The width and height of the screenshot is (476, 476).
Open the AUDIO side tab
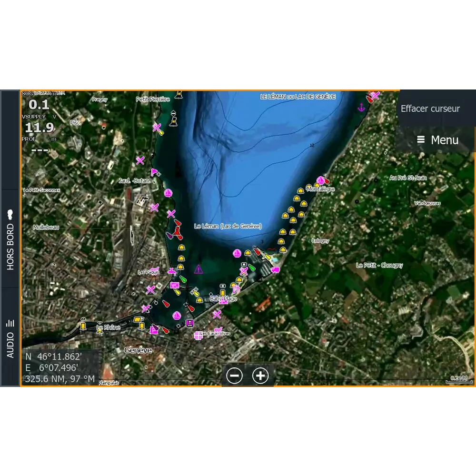click(10, 338)
